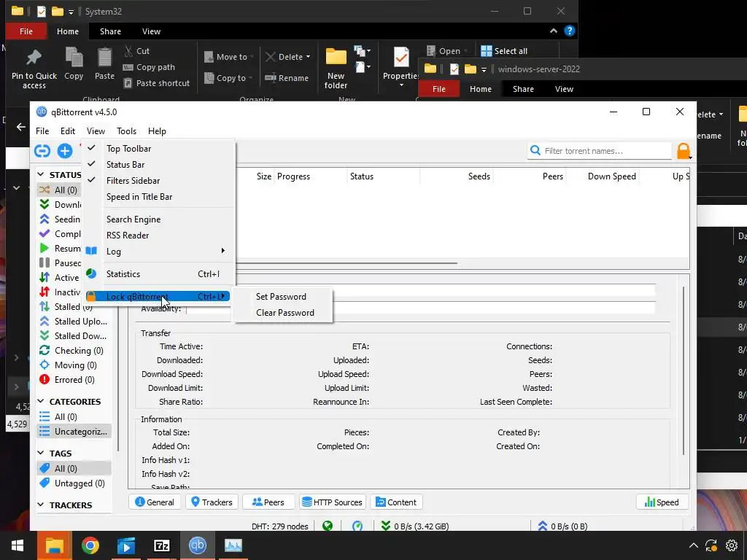This screenshot has width=747, height=560.
Task: Toggle Top Toolbar in View menu
Action: coord(158,149)
